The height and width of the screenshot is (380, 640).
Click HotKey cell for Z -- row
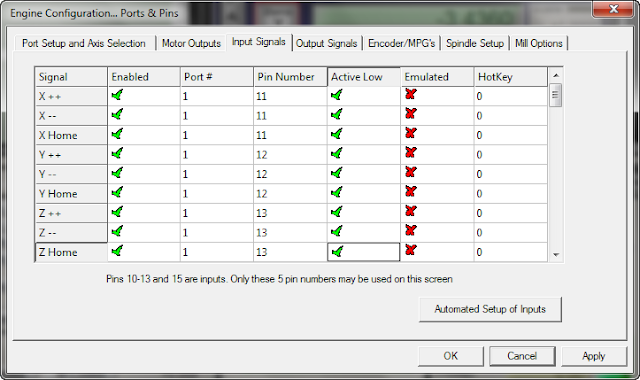(x=511, y=233)
